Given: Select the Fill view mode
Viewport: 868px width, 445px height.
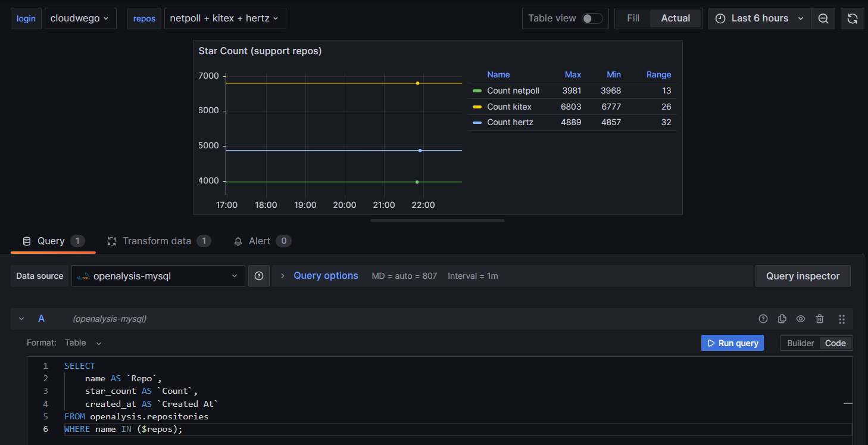Looking at the screenshot, I should coord(633,18).
